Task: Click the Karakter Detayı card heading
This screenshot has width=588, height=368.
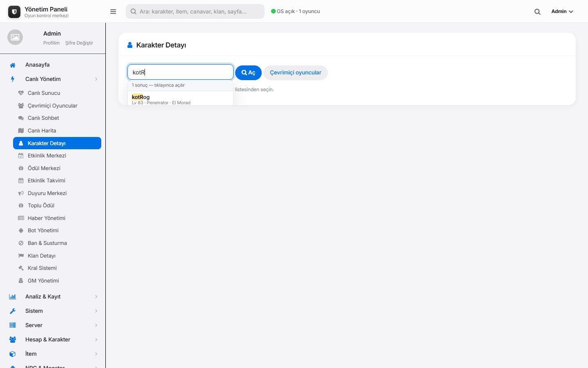Action: 161,45
